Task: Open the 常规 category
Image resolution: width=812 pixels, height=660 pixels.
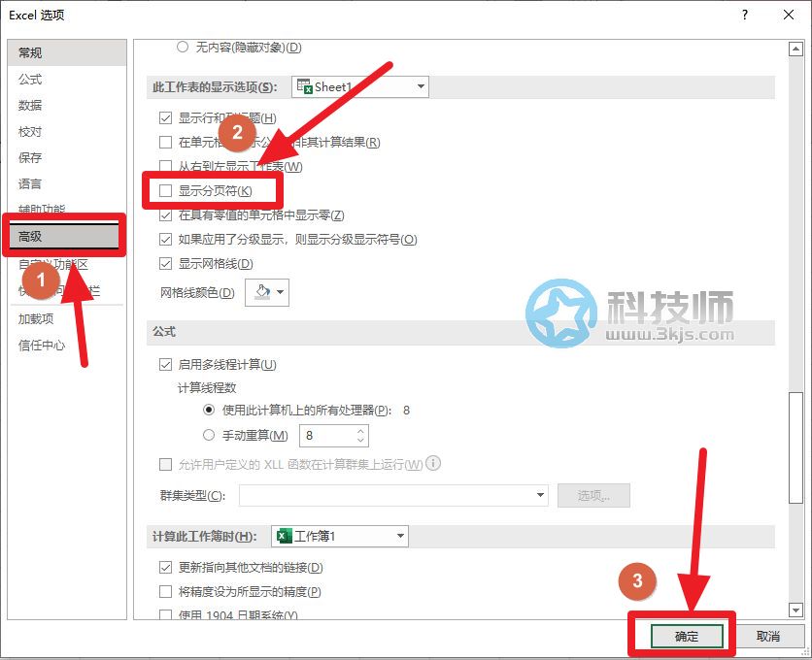Action: click(x=67, y=52)
